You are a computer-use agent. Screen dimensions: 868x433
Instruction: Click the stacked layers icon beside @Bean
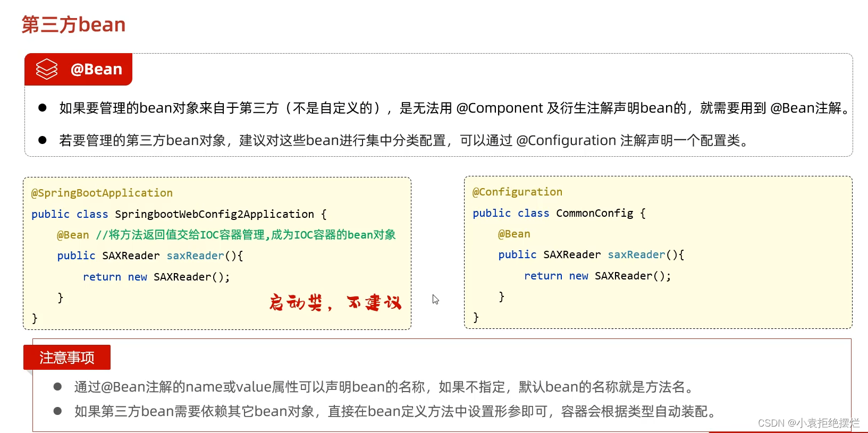(47, 69)
